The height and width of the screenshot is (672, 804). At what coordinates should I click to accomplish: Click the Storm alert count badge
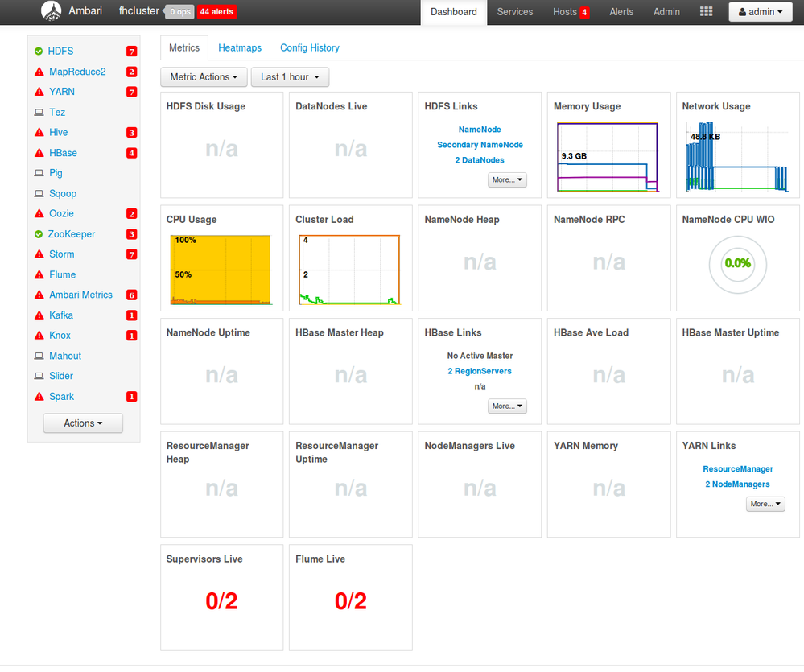pyautogui.click(x=132, y=254)
